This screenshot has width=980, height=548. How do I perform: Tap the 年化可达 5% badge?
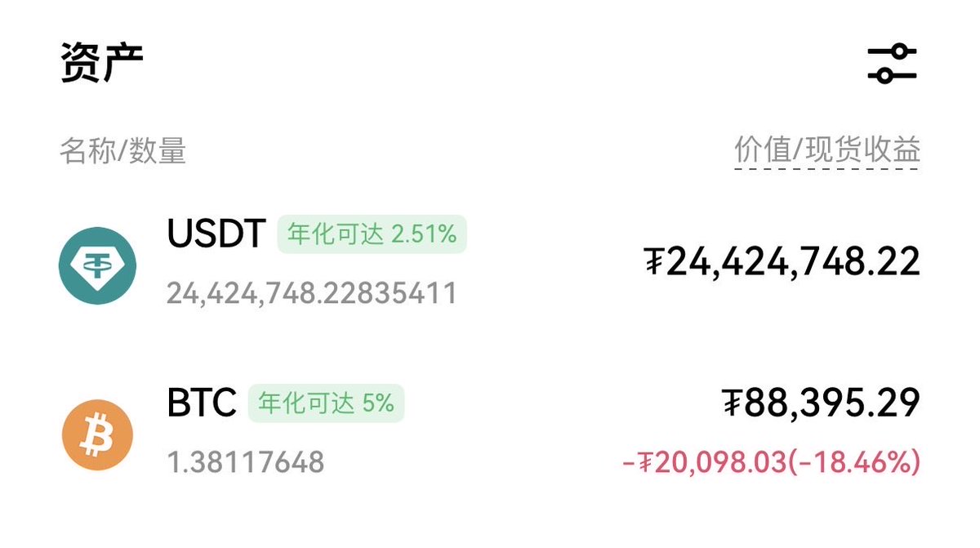(326, 403)
